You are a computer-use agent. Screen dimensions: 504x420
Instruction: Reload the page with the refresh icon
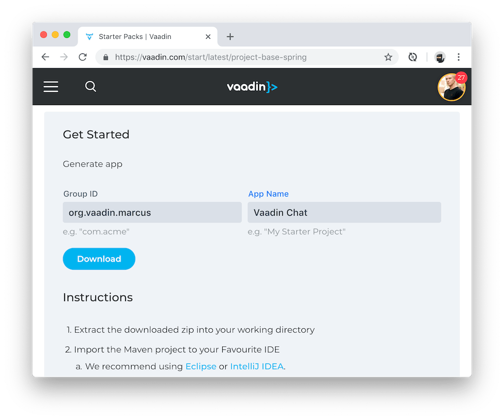[x=83, y=57]
